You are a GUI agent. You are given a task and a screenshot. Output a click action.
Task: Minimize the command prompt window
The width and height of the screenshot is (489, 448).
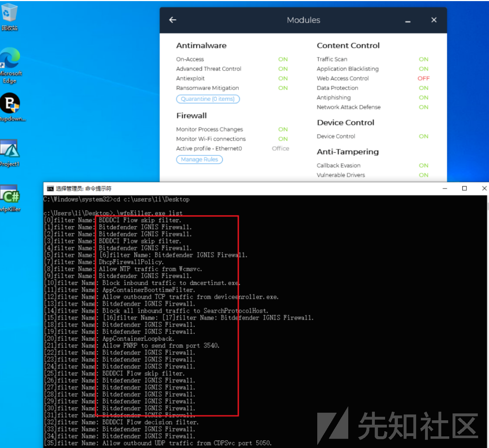click(445, 188)
